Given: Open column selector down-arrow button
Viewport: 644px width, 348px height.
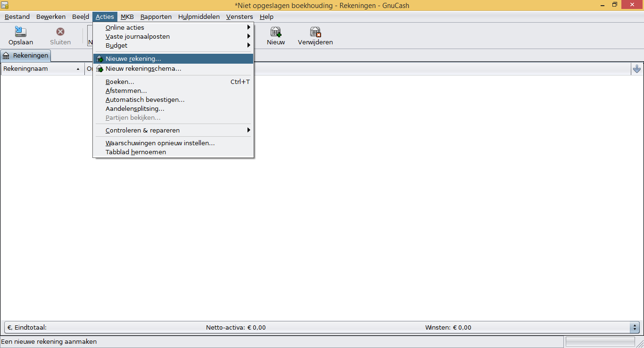Looking at the screenshot, I should (x=637, y=69).
